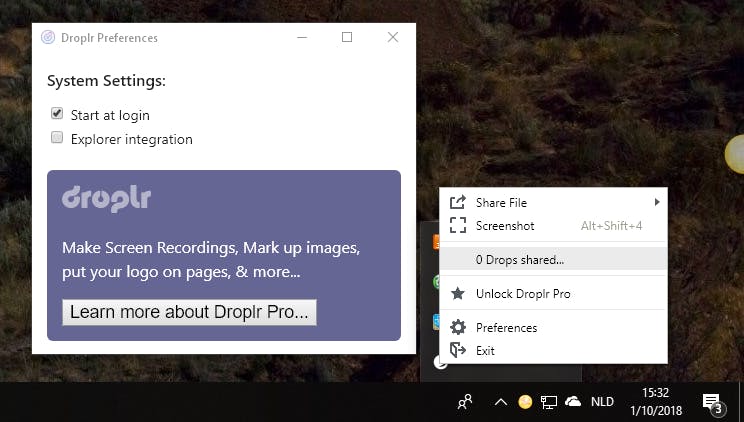Enable the Explorer integration checkbox

point(57,138)
